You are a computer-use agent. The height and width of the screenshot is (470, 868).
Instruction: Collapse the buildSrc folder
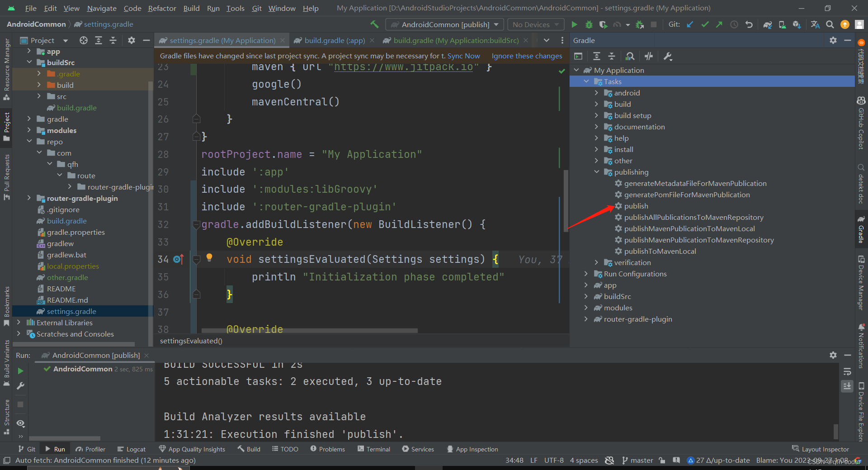29,62
